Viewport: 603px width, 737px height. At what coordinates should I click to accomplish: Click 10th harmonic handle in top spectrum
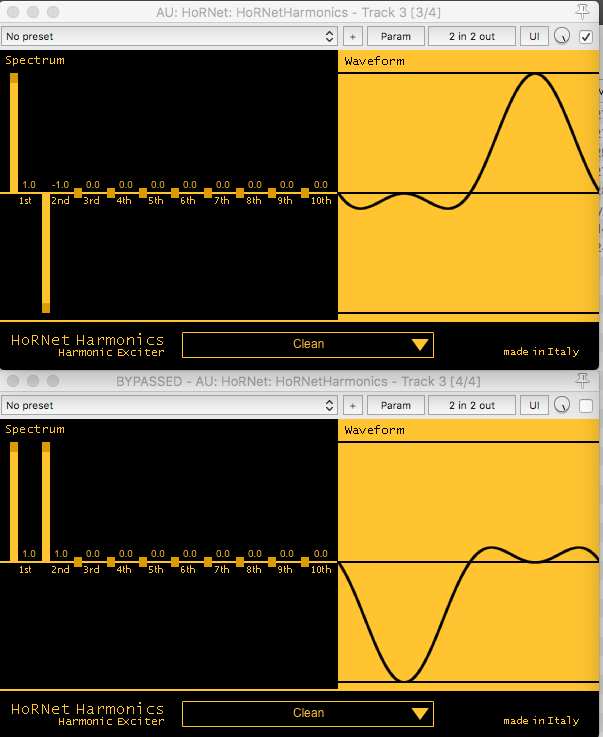[305, 193]
